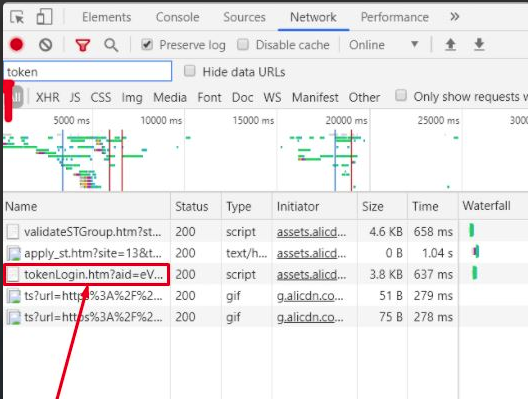Filter requests by WS type
Viewport: 528px width, 399px height.
pos(272,98)
